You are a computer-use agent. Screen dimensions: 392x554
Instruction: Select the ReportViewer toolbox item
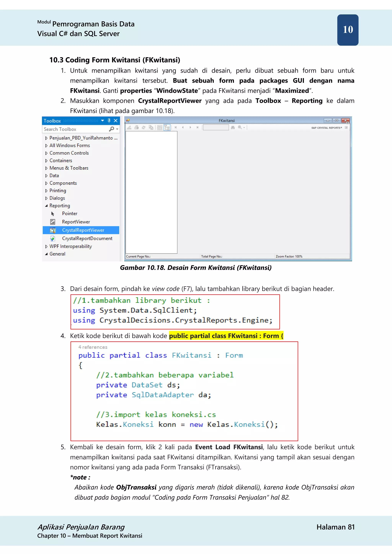tap(76, 222)
